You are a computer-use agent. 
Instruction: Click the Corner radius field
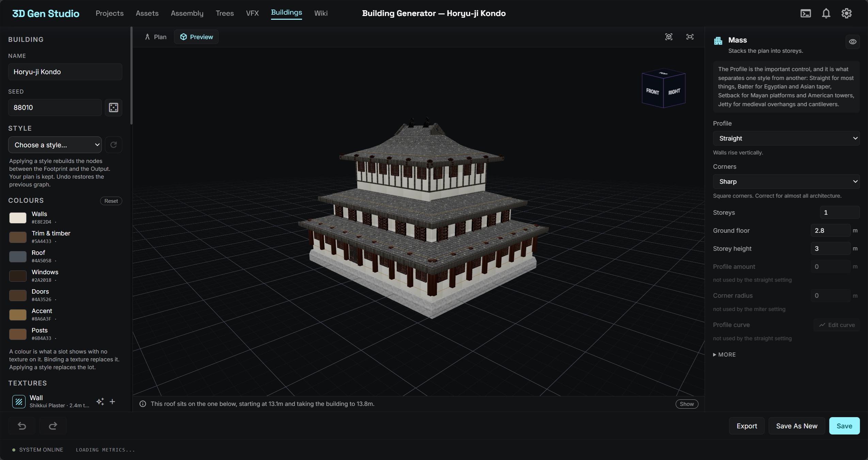pyautogui.click(x=830, y=295)
